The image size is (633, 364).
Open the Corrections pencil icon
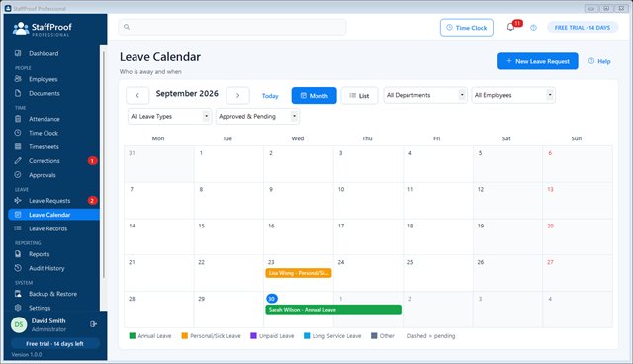tap(18, 160)
